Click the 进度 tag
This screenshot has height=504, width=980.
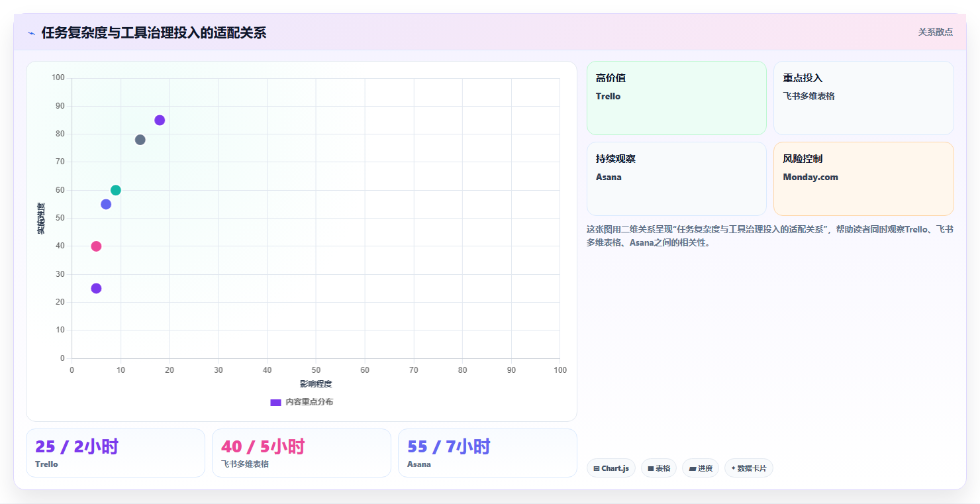click(x=701, y=468)
